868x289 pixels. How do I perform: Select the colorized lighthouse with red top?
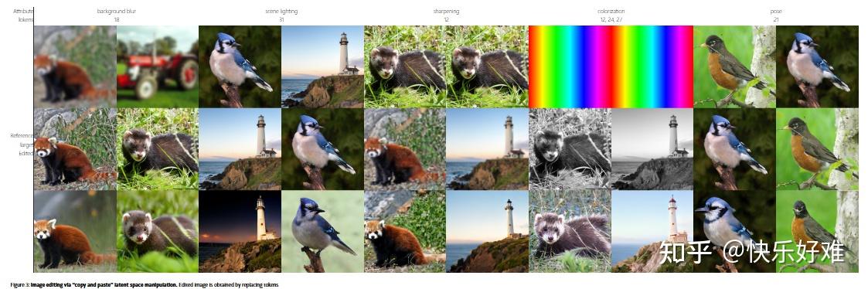[x=652, y=231]
